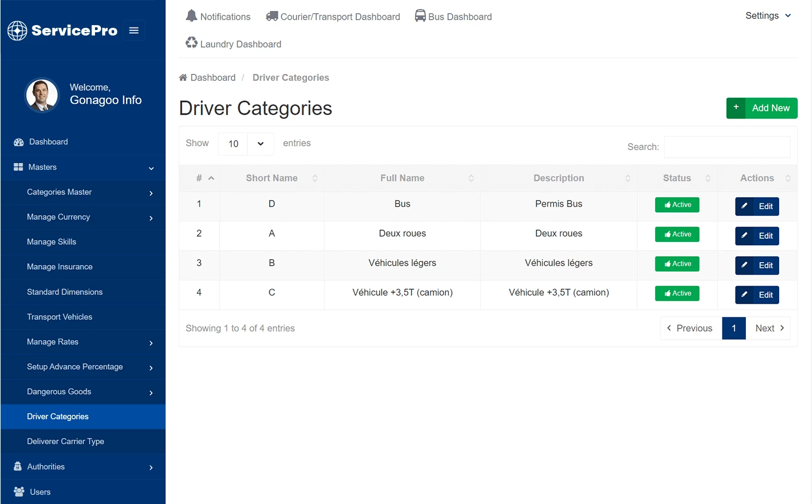
Task: Click the Notifications bell icon
Action: pyautogui.click(x=192, y=15)
